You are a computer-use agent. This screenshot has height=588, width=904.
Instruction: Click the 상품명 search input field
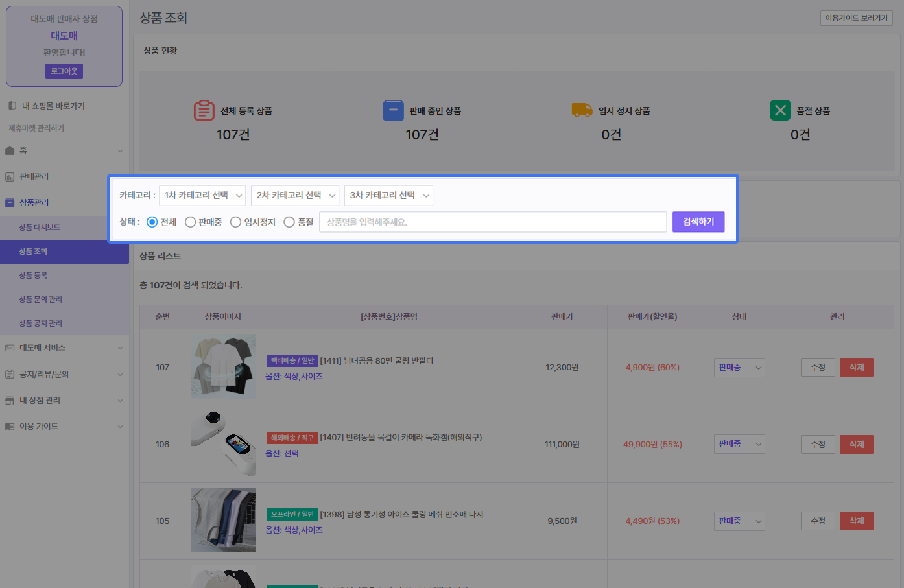[x=492, y=222]
